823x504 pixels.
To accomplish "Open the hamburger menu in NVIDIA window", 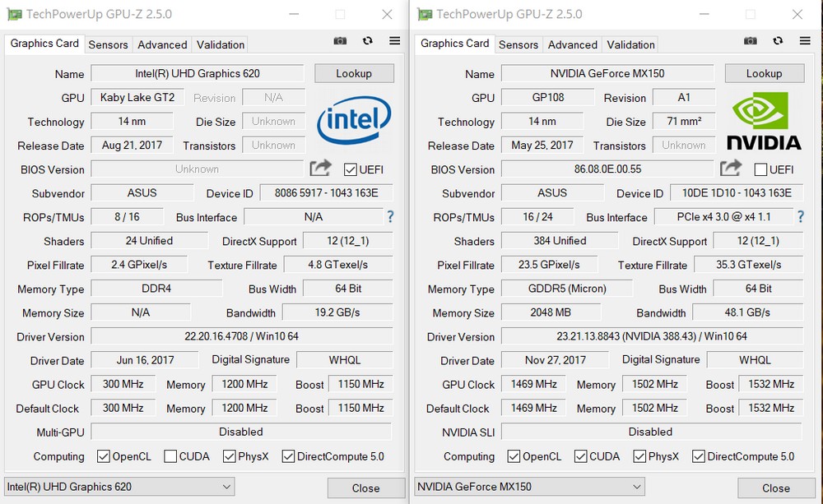I will point(804,40).
